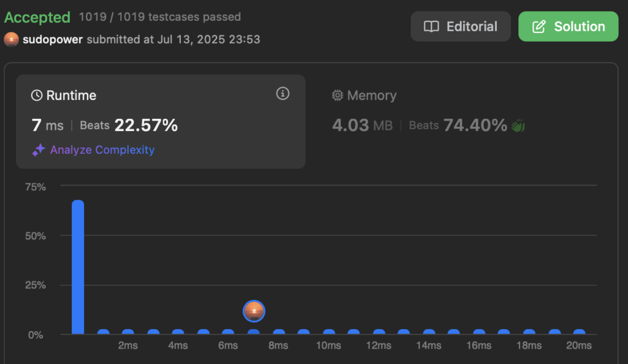
Task: Click the chart bar at 14ms
Action: [x=429, y=332]
